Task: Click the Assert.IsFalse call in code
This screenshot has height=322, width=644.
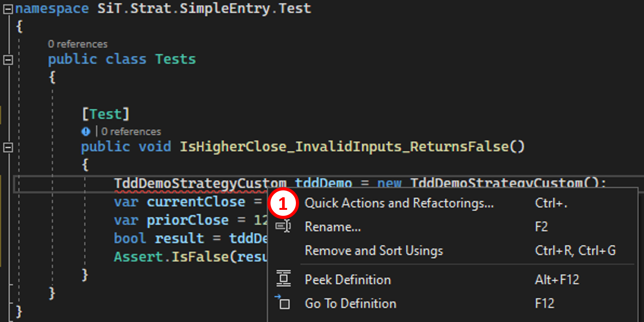Action: (171, 257)
